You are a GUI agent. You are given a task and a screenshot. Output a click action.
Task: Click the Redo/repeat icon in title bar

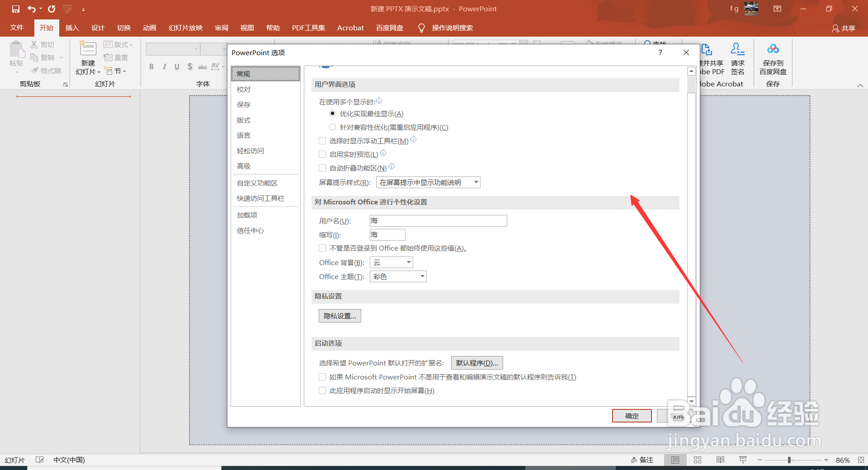pyautogui.click(x=52, y=9)
